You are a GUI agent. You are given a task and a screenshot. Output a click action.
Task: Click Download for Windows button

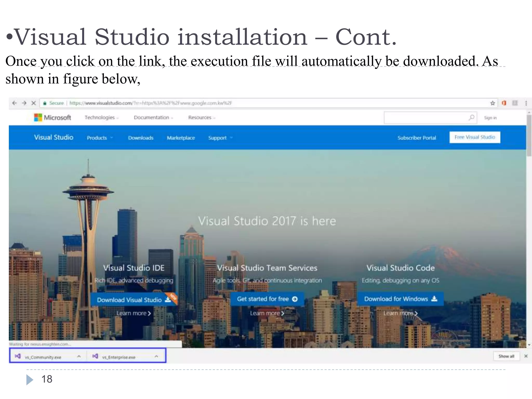(x=400, y=299)
